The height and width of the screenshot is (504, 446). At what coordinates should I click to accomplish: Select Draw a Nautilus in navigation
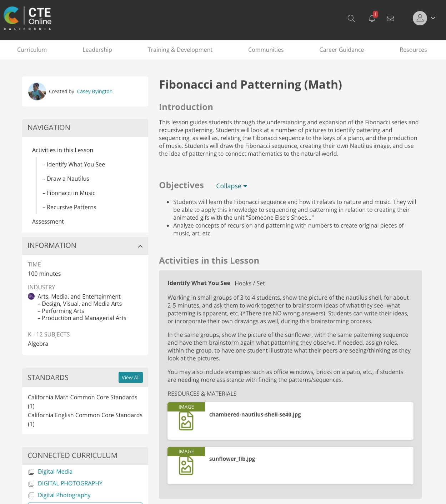[68, 179]
